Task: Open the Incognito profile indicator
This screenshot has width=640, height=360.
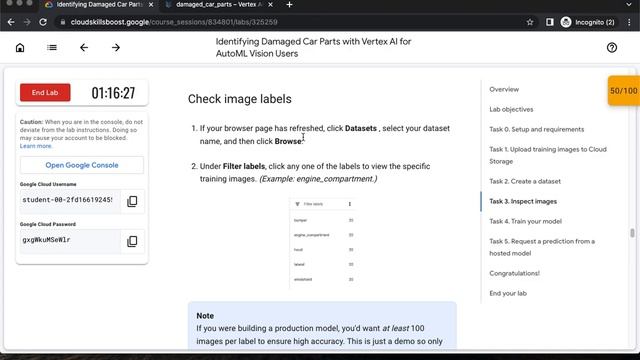Action: 588,22
